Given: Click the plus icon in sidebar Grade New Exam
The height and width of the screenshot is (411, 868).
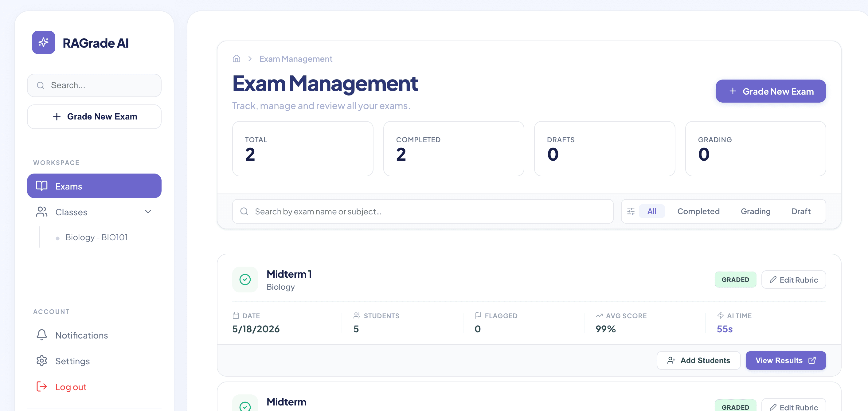Looking at the screenshot, I should pos(57,116).
